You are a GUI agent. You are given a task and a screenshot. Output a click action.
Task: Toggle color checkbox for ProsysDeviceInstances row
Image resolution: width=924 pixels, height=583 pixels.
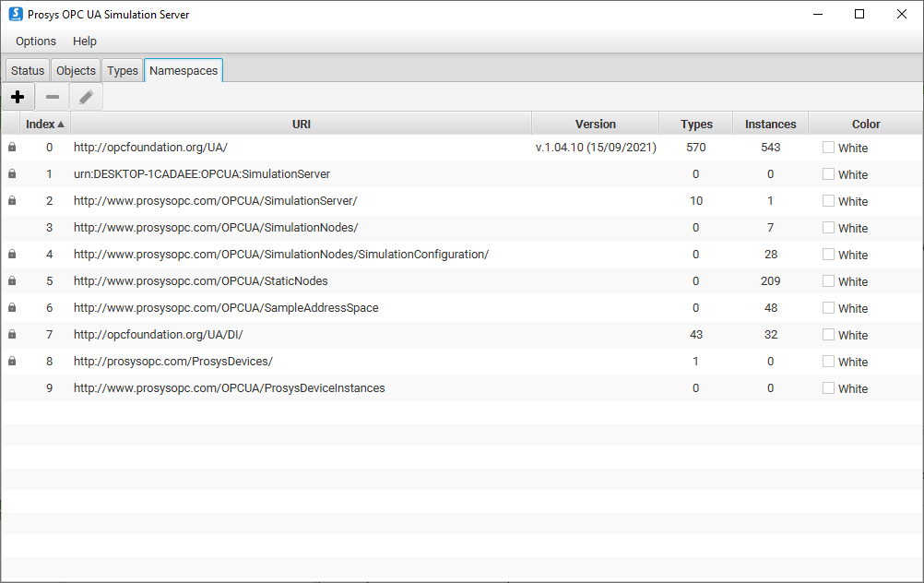[x=828, y=388]
